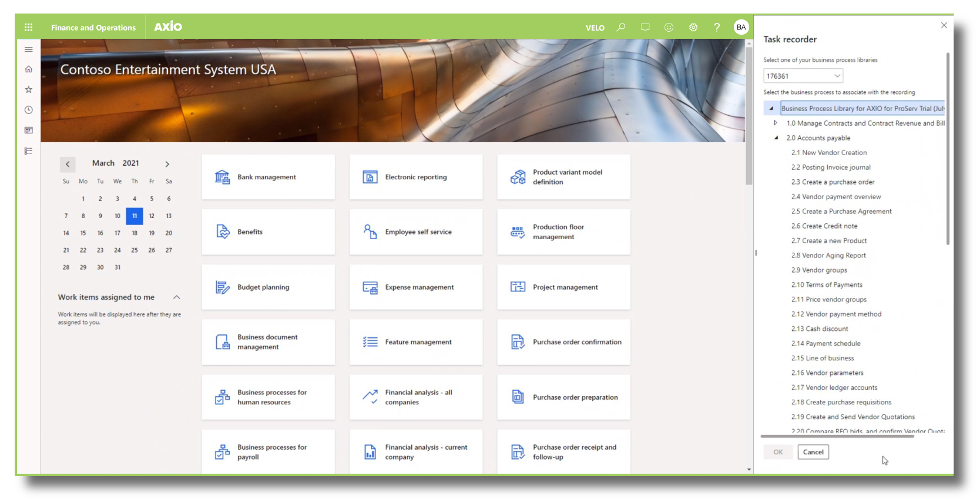Click Purchase order preparation tile icon
The width and height of the screenshot is (980, 499).
[x=518, y=397]
